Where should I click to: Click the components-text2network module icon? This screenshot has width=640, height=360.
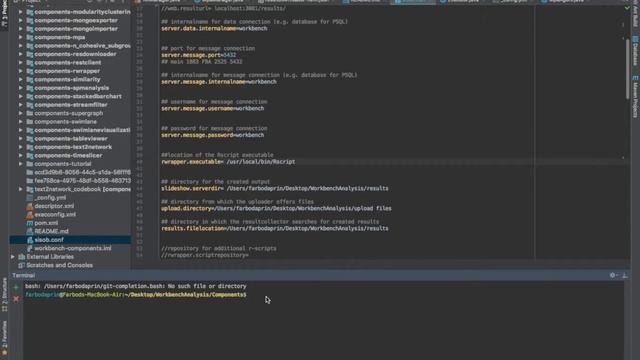point(30,147)
